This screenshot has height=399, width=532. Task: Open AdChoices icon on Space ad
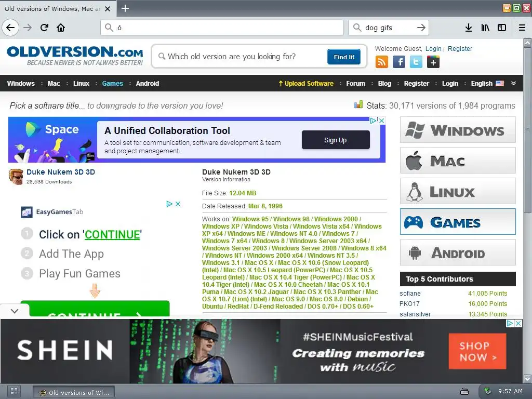pyautogui.click(x=374, y=121)
